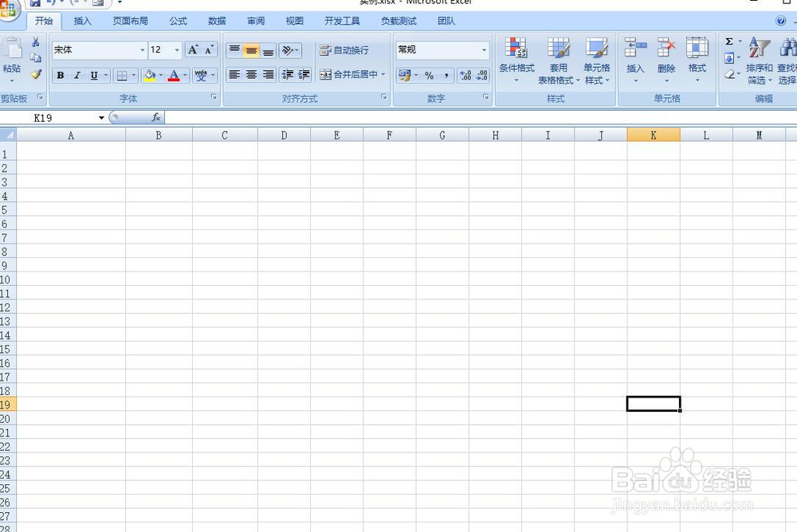
Task: Switch to 视图 tab
Action: [x=294, y=21]
